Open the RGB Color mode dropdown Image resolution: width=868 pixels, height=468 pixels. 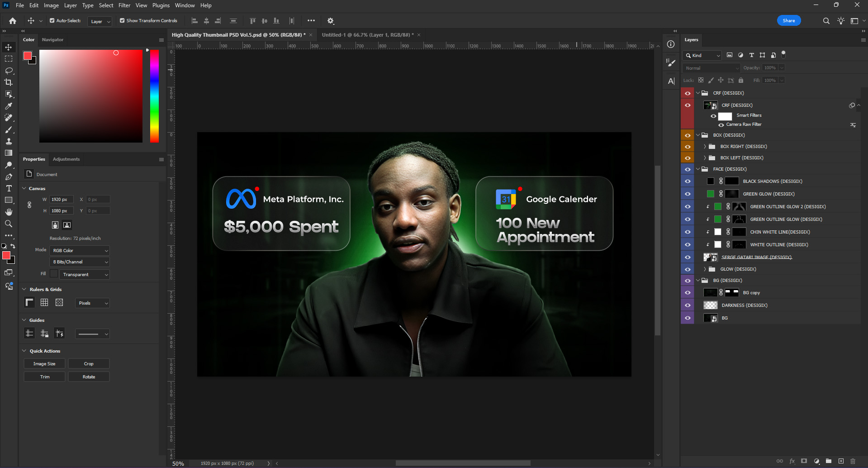(80, 250)
